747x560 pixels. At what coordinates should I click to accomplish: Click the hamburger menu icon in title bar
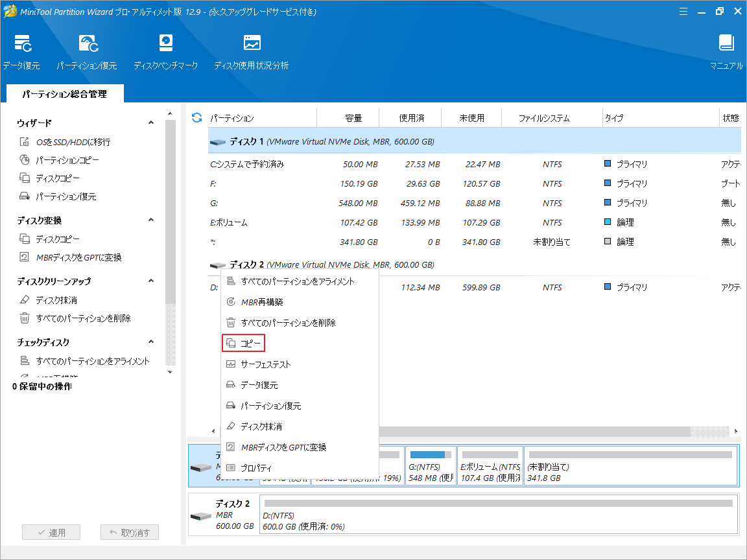(x=683, y=12)
